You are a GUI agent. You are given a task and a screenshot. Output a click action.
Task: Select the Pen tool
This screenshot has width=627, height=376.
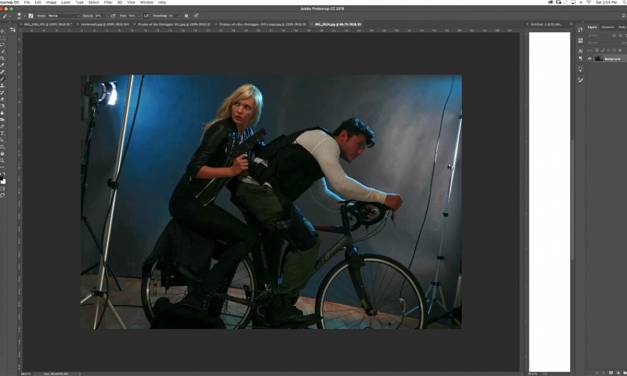(3, 126)
